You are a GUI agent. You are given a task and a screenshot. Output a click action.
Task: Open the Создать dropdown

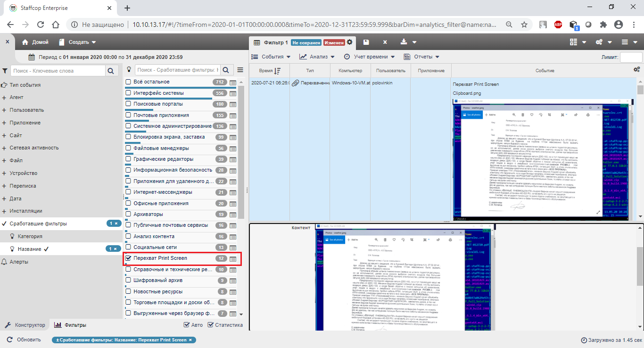pyautogui.click(x=78, y=42)
